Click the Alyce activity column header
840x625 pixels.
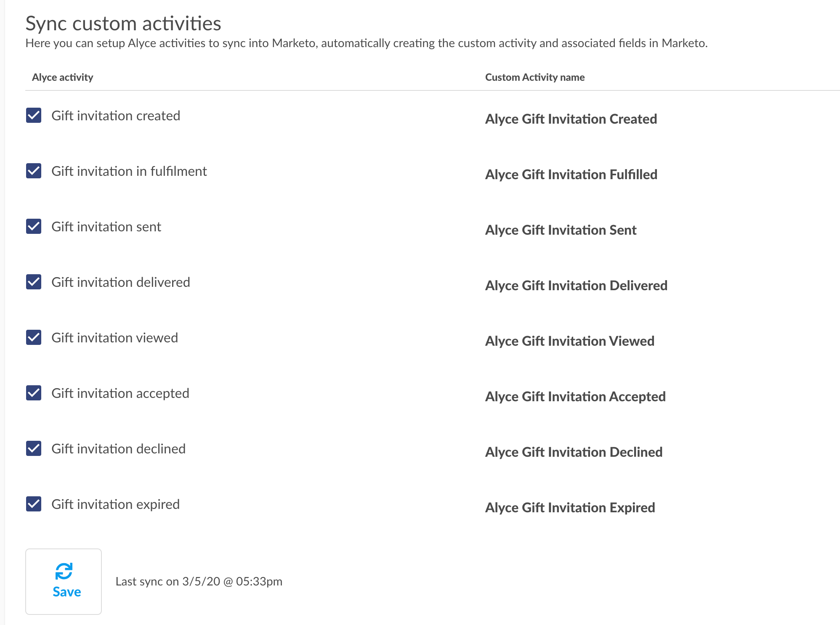(x=63, y=77)
